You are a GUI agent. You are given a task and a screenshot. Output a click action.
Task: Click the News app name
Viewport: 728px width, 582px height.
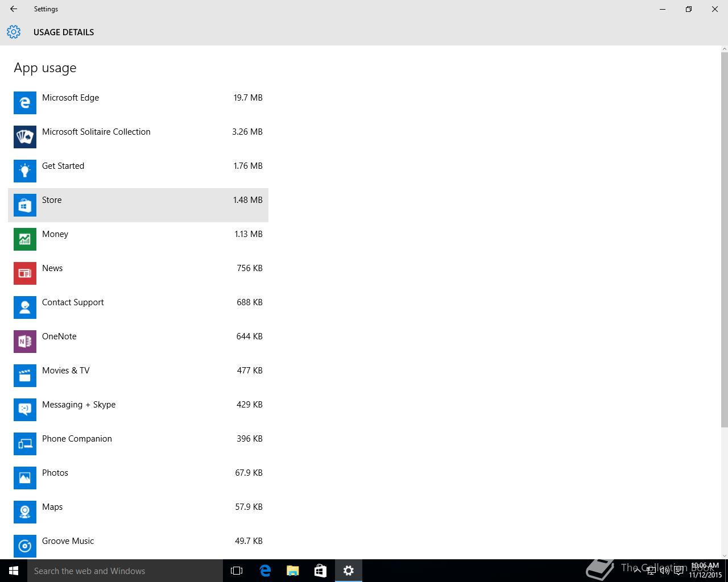52,268
